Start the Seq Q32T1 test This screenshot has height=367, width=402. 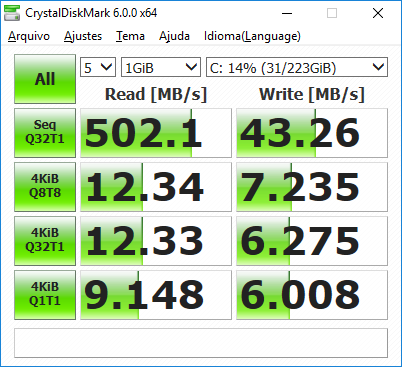[45, 133]
